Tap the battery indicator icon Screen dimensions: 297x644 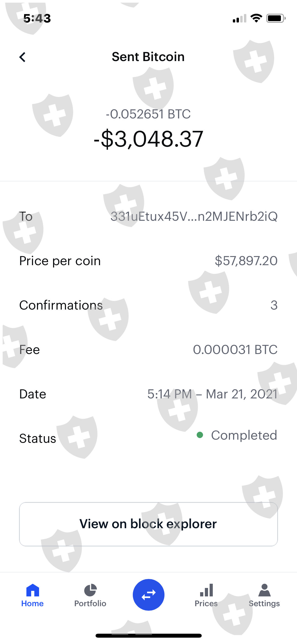276,18
